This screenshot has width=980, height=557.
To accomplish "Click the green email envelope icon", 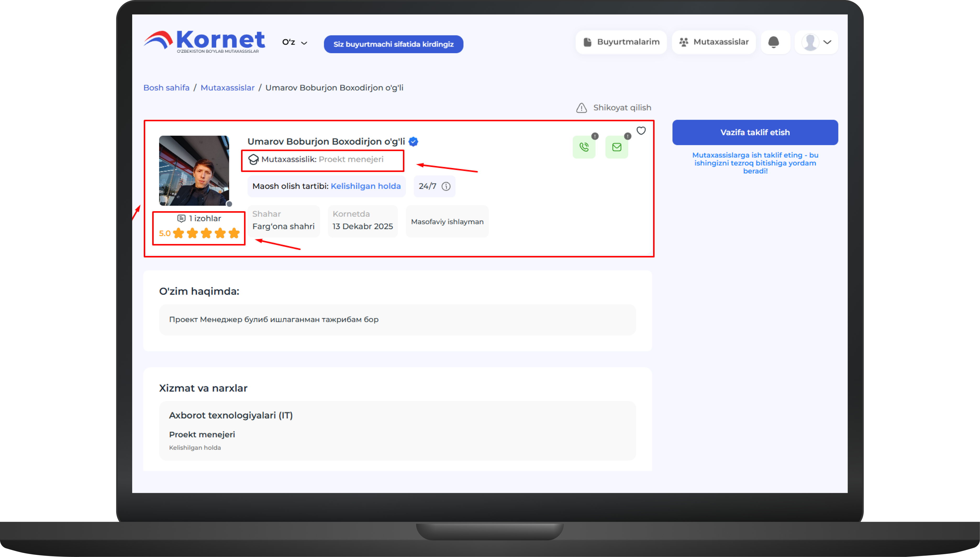I will 616,147.
